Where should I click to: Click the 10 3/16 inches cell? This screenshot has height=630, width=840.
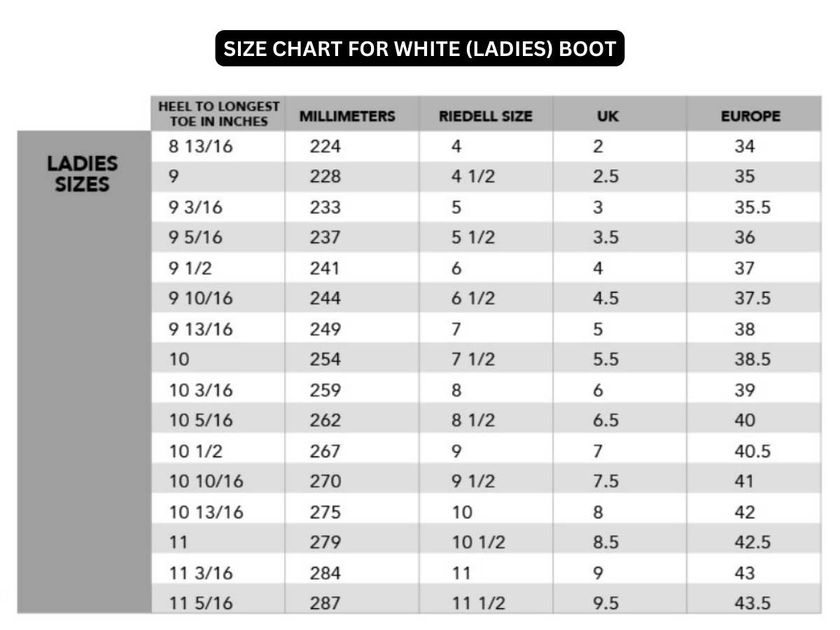tap(202, 391)
